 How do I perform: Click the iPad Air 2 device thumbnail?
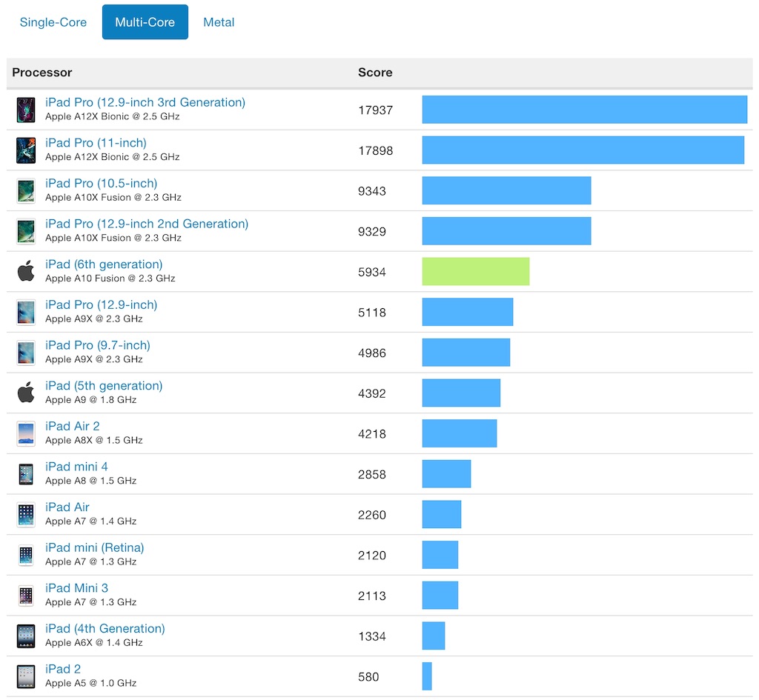26,433
